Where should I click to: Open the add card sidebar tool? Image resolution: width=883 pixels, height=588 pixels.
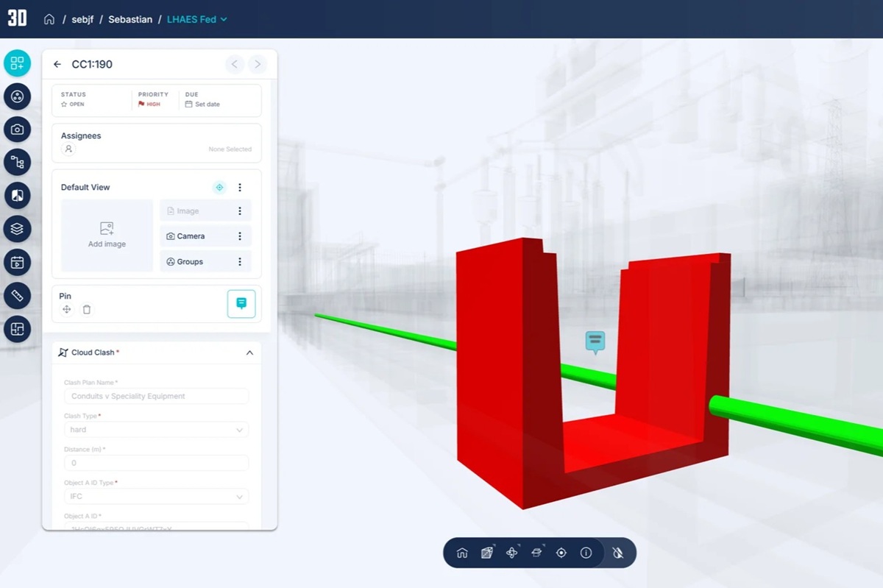17,63
